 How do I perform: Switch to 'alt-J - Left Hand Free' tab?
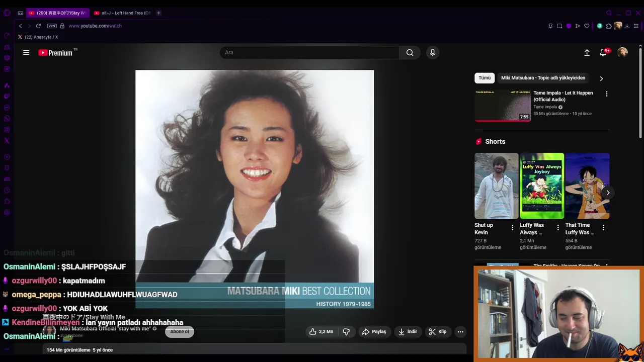[x=122, y=13]
